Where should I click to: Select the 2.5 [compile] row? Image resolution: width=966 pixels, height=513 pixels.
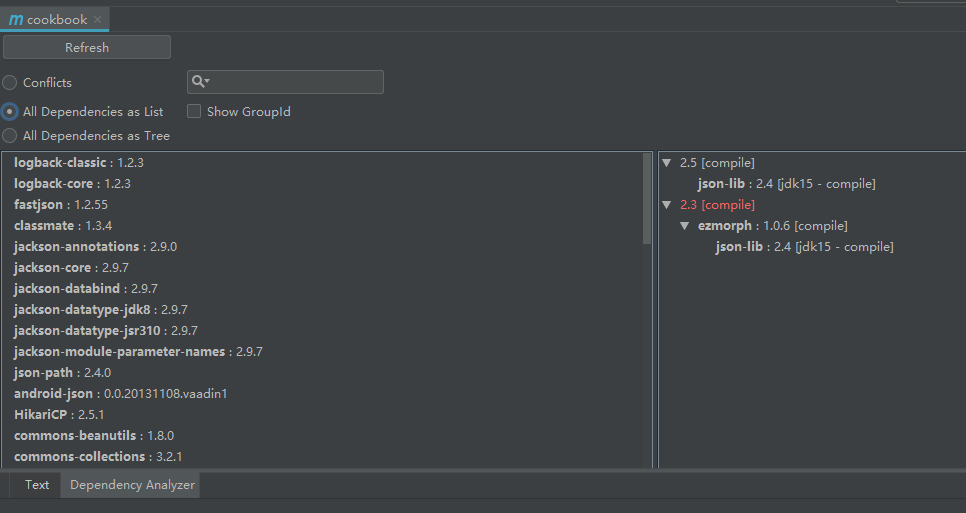pos(717,163)
